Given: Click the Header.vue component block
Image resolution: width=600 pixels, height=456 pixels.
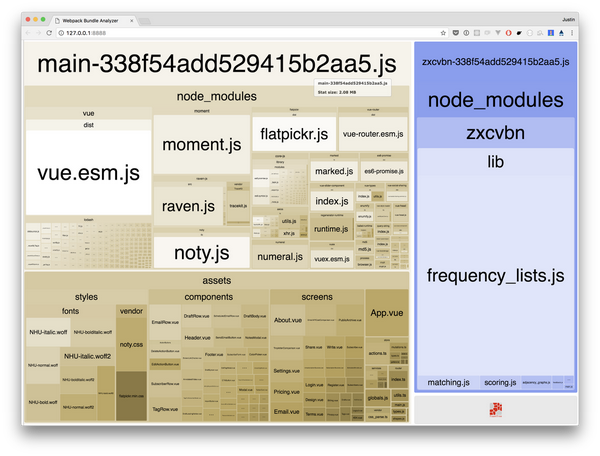Looking at the screenshot, I should point(197,338).
